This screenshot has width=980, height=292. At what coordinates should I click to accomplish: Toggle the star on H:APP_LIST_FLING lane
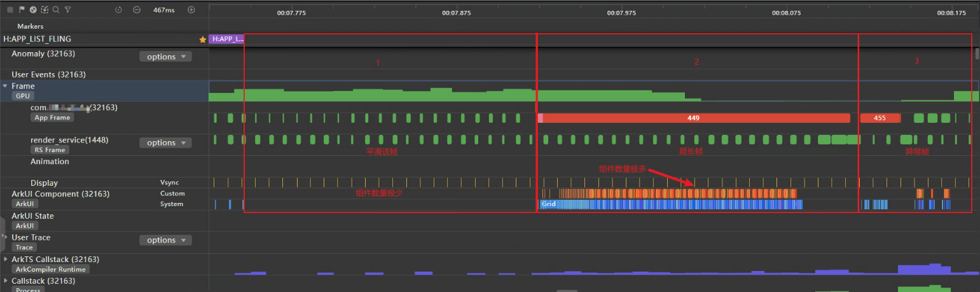(x=203, y=39)
